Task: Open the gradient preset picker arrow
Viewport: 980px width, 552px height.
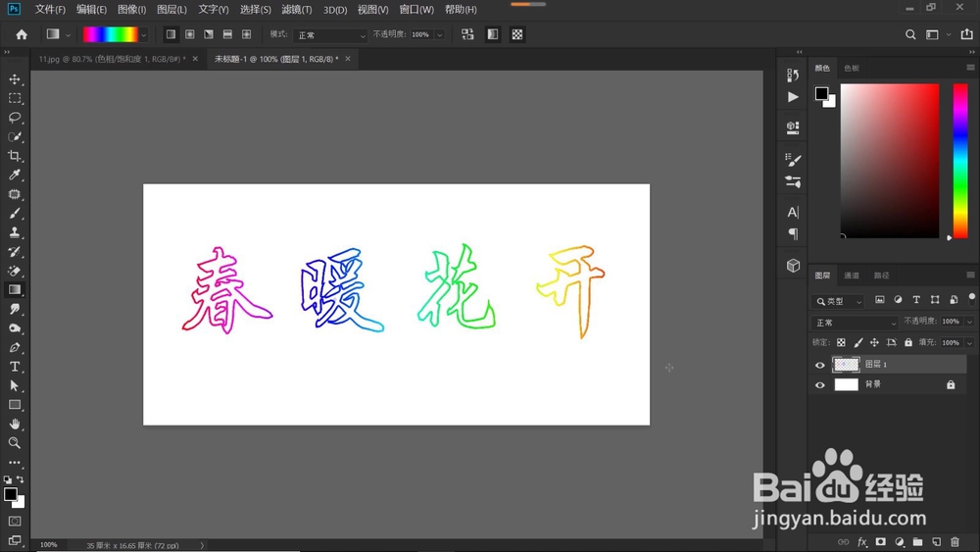Action: (144, 35)
